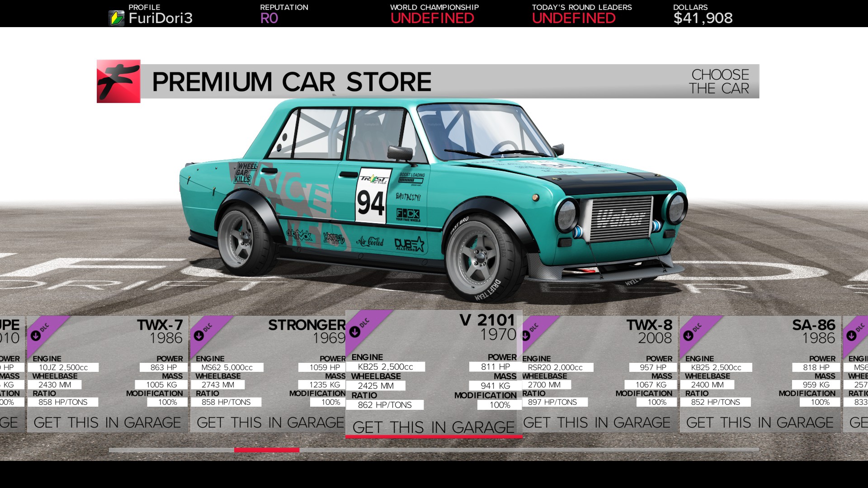
Task: Click the red scrollbar segment at the bottom
Action: (267, 450)
